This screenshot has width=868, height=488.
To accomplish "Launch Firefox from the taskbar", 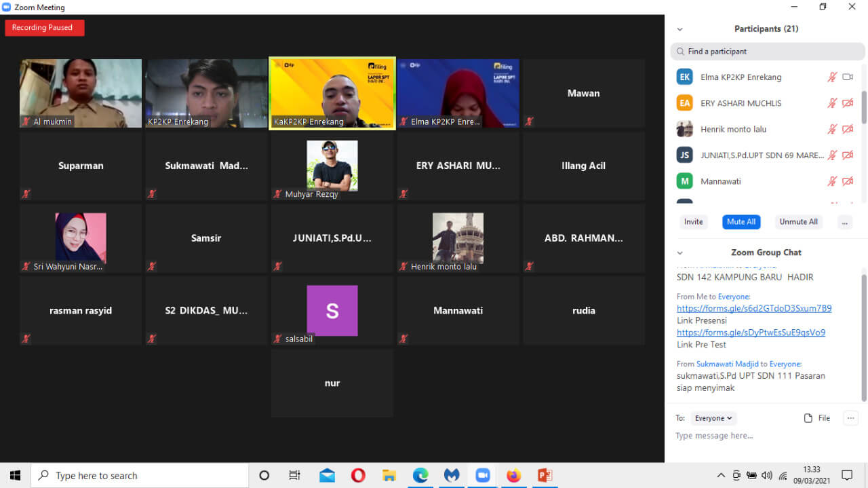I will coord(513,475).
